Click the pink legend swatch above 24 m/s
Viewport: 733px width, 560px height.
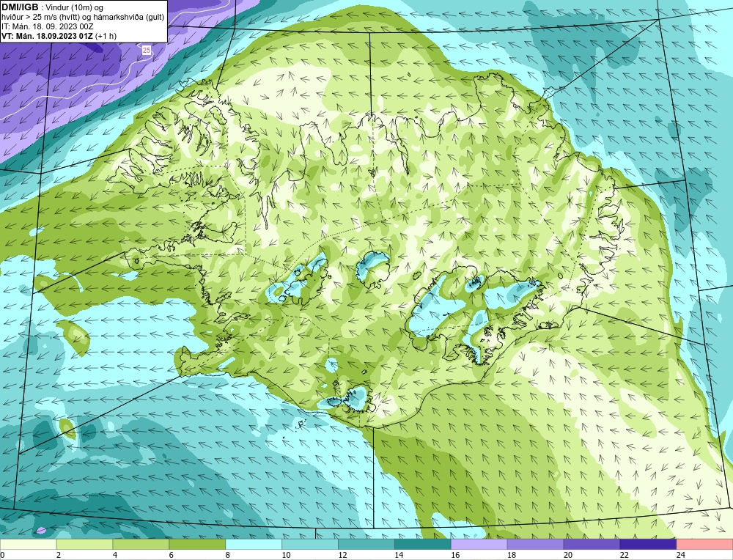(704, 544)
